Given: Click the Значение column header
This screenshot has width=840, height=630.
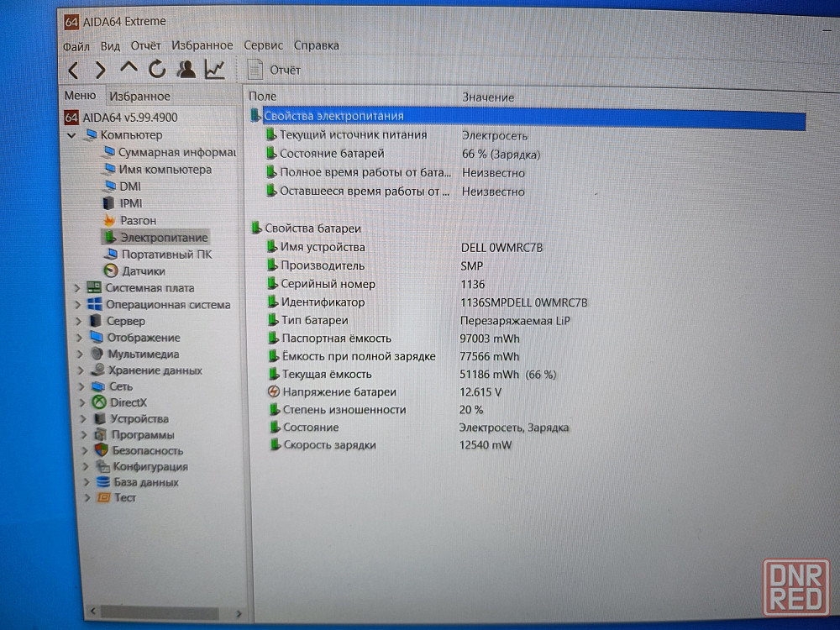Looking at the screenshot, I should 488,97.
